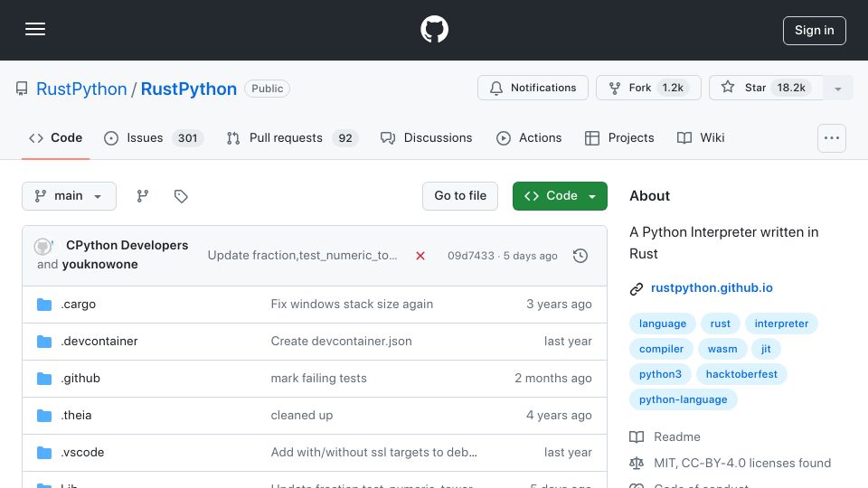Visit rustpython.github.io website link
This screenshot has width=868, height=488.
pyautogui.click(x=712, y=288)
